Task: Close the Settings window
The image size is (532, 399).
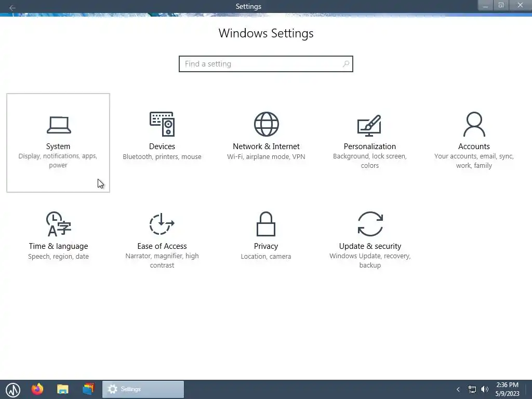Action: (520, 5)
